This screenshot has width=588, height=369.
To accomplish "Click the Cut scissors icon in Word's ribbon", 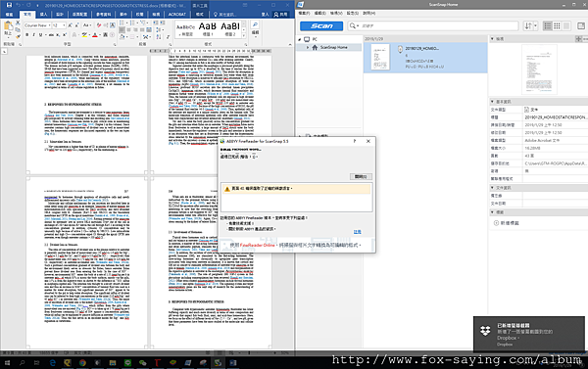I will click(18, 23).
